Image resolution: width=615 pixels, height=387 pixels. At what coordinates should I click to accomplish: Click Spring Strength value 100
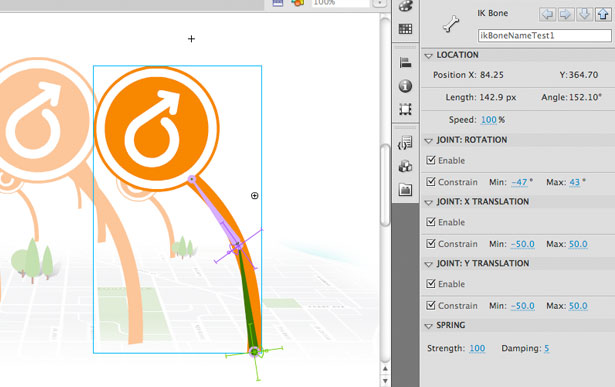[477, 348]
